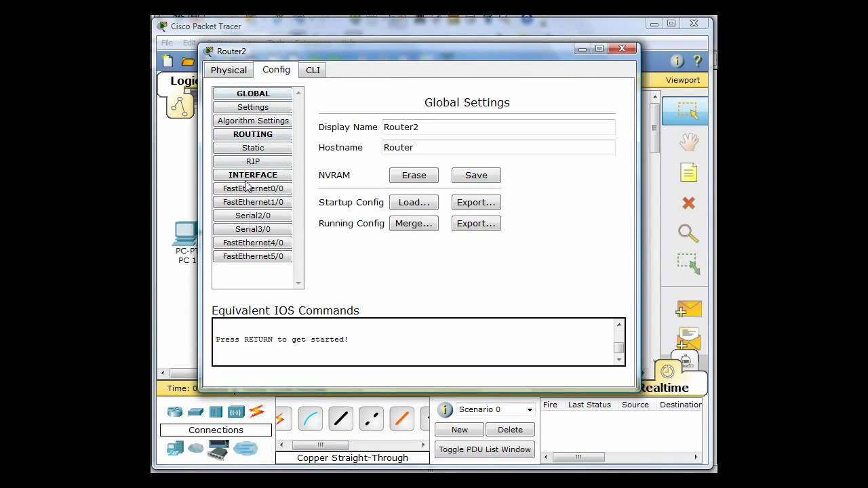Viewport: 868px width, 488px height.
Task: Switch to Realtime mode clock icon
Action: click(x=667, y=371)
